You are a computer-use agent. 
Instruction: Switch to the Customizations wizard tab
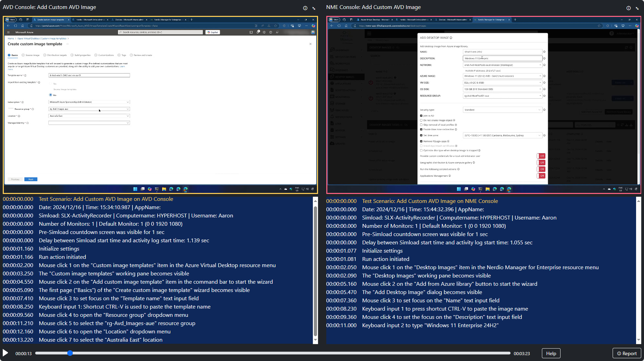104,55
